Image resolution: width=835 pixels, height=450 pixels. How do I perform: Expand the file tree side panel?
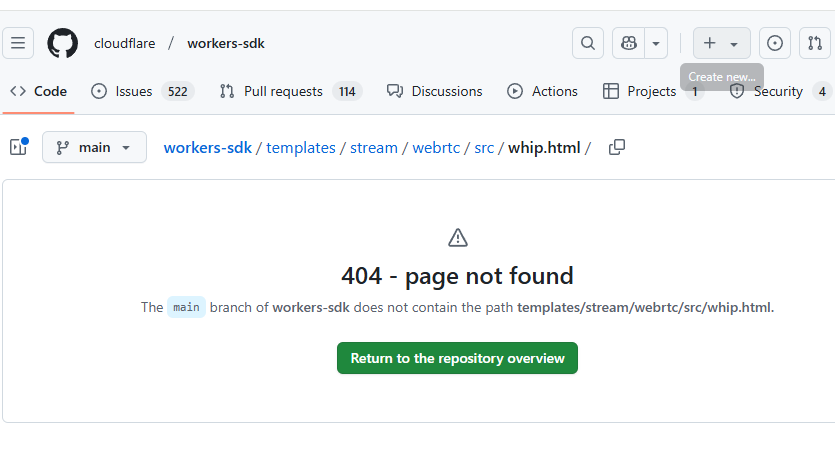click(x=19, y=147)
